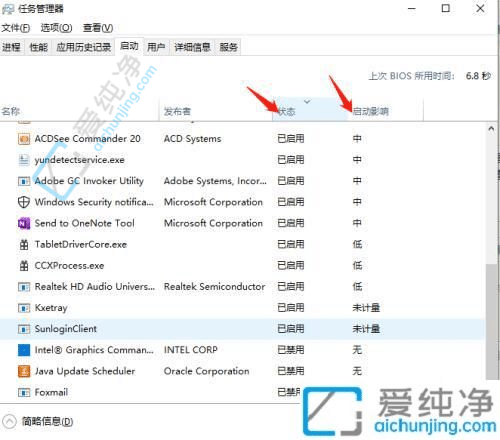Screen dimensions: 500x440
Task: Select the 启动 tab
Action: pyautogui.click(x=129, y=46)
